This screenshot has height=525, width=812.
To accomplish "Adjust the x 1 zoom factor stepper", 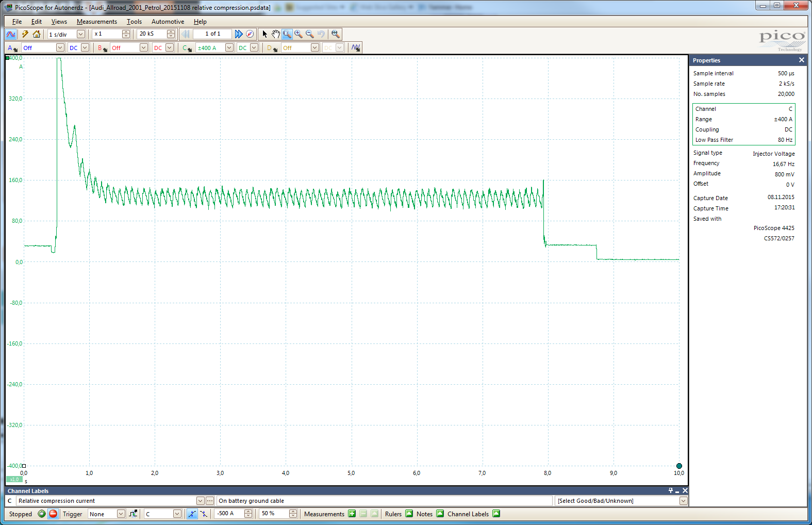I will coord(126,34).
